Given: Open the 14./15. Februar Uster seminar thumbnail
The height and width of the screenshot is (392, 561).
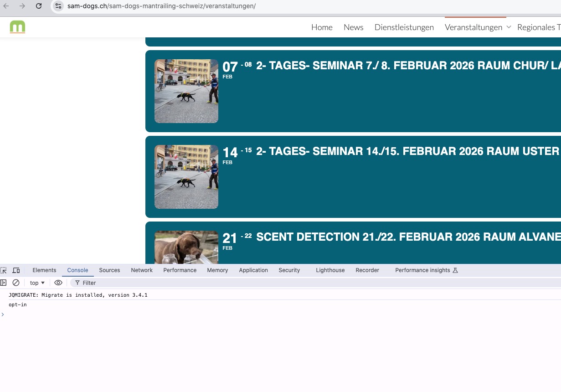Looking at the screenshot, I should click(186, 177).
